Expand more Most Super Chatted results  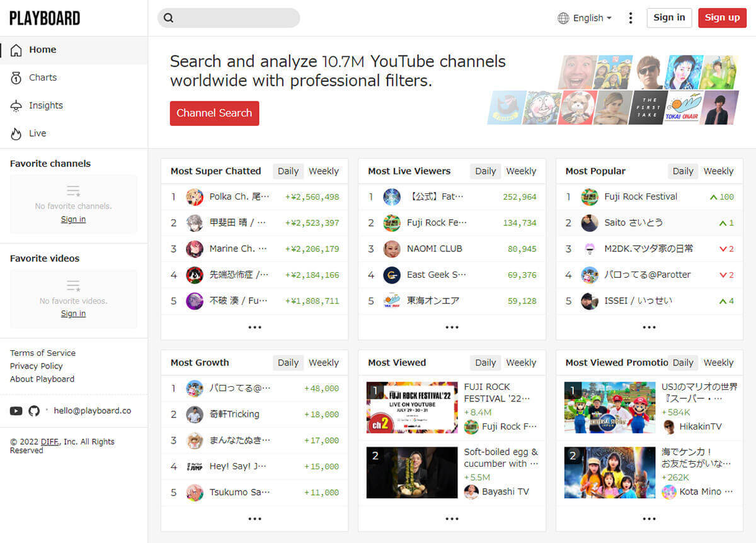[255, 328]
